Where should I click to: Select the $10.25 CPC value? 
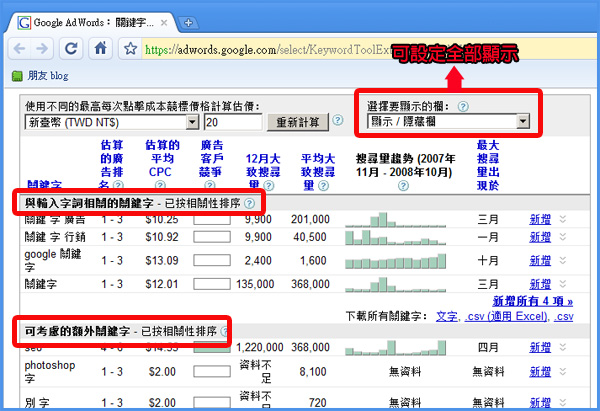162,220
